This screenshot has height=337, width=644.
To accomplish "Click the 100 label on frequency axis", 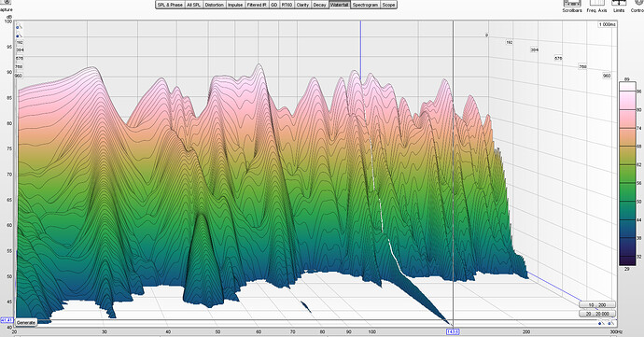I will [371, 331].
